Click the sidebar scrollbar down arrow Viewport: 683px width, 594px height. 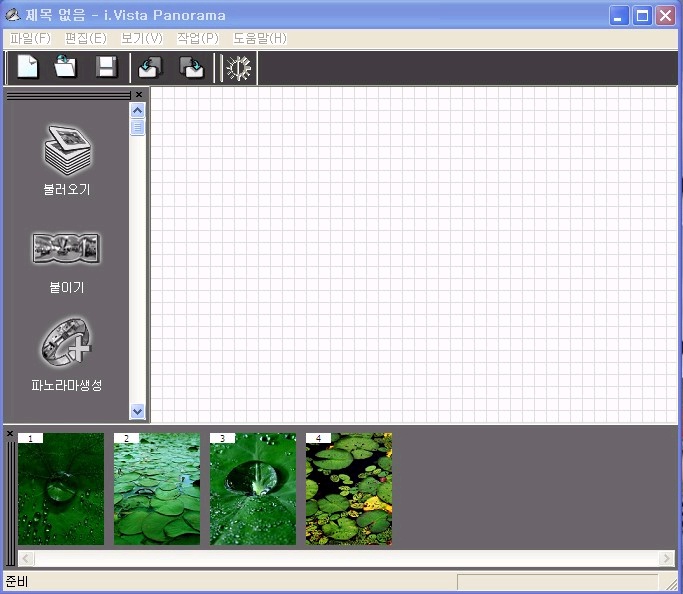pos(138,411)
